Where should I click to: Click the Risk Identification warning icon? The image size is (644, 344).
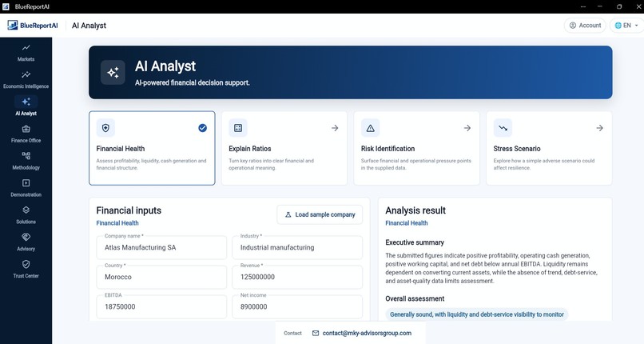click(371, 128)
